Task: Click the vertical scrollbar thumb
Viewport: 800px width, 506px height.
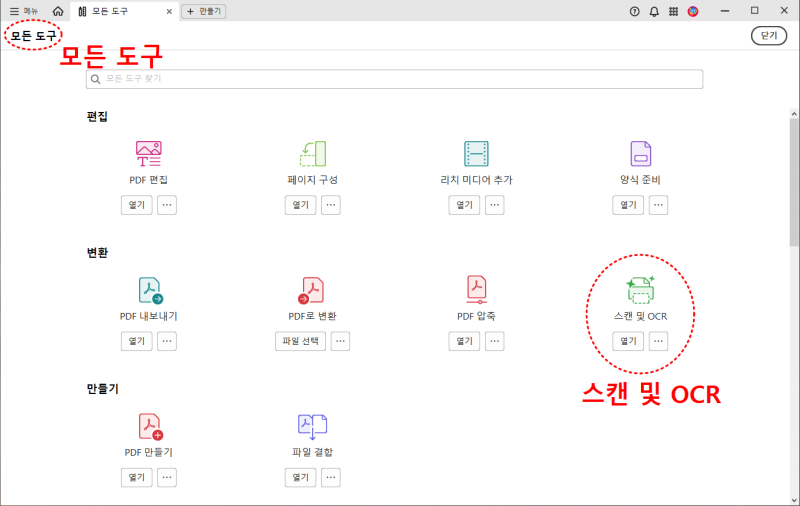Action: click(x=794, y=183)
